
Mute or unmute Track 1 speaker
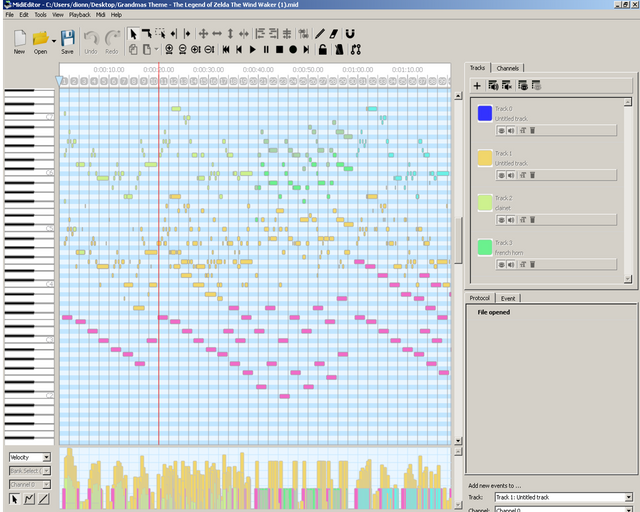[511, 175]
